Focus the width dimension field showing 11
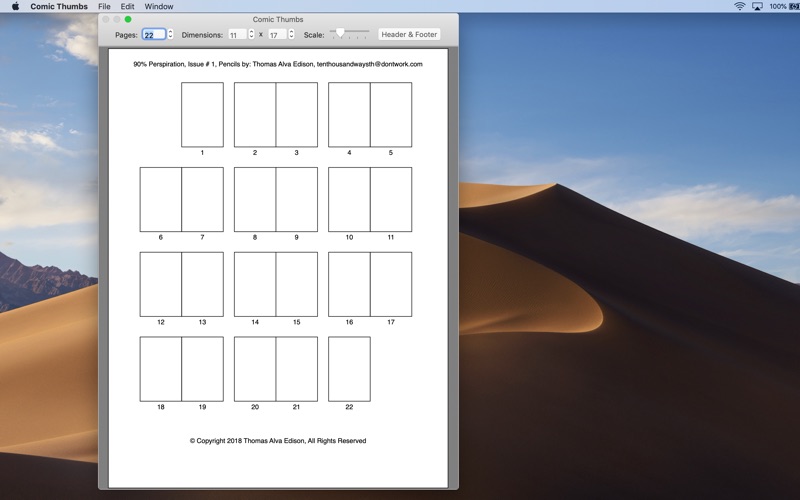Viewport: 800px width, 500px height. click(x=237, y=35)
